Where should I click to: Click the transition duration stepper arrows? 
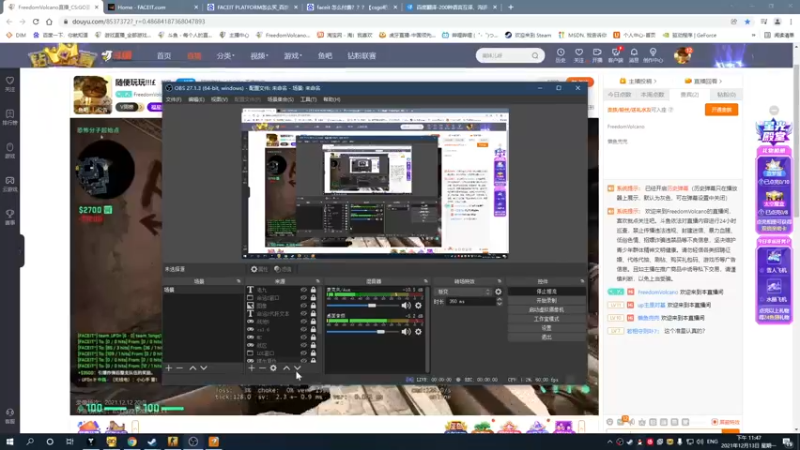(x=499, y=302)
